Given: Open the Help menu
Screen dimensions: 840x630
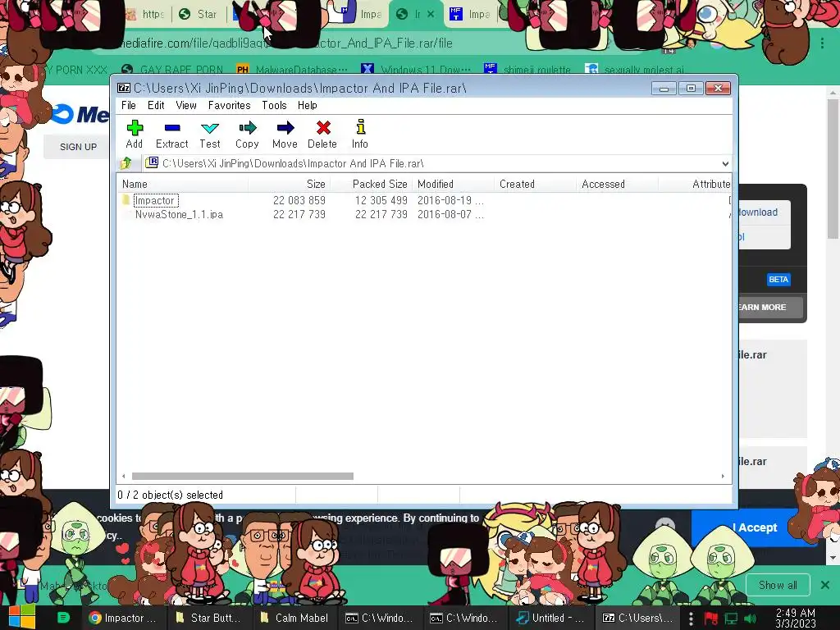Looking at the screenshot, I should [x=308, y=106].
